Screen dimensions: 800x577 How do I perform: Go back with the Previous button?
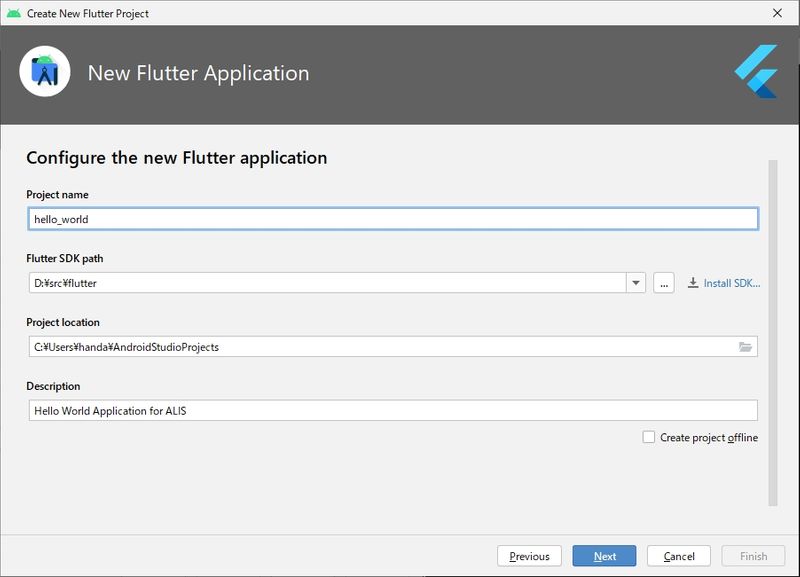[x=529, y=556]
